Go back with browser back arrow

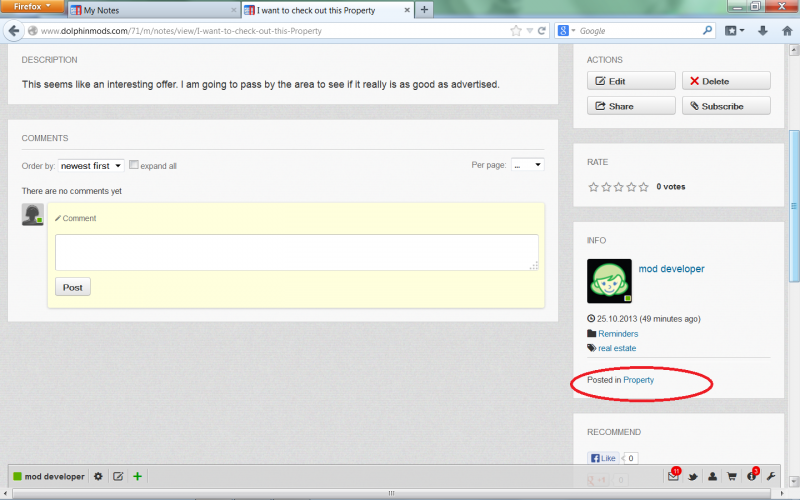[14, 31]
